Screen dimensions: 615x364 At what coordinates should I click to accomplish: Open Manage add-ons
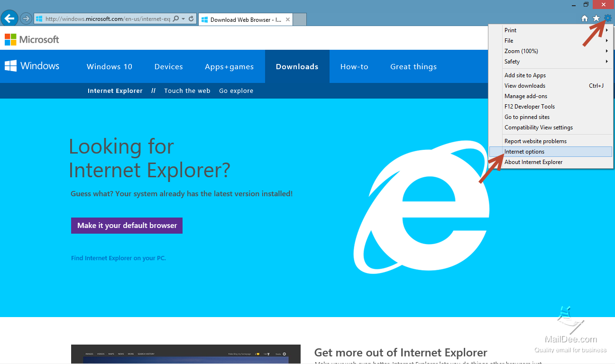pos(525,96)
